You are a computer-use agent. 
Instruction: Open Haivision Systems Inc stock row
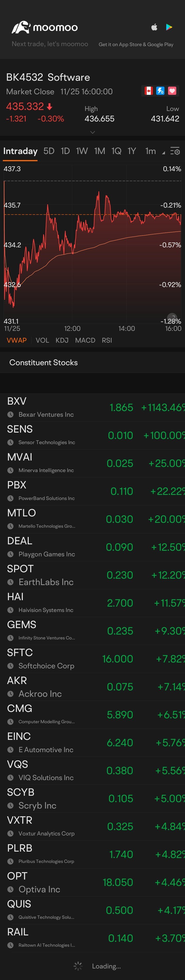point(92,603)
